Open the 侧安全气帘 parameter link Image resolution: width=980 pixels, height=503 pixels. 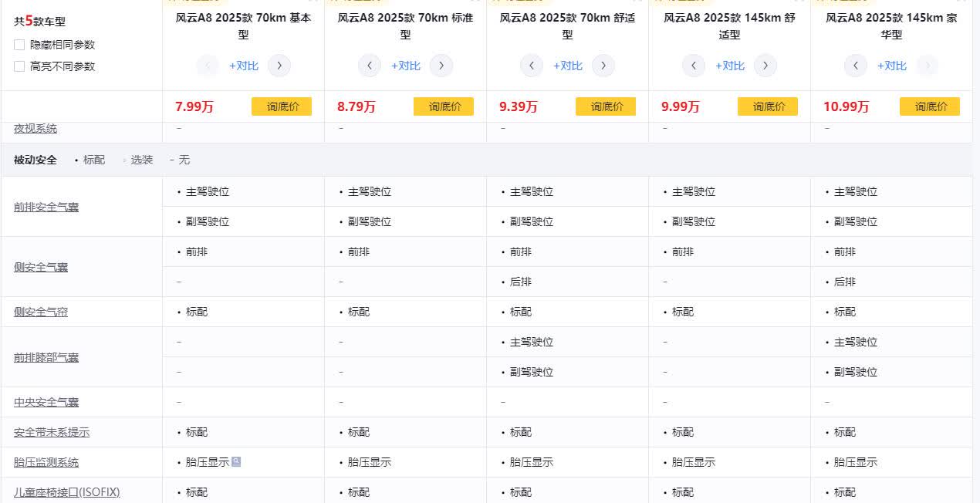pos(41,312)
